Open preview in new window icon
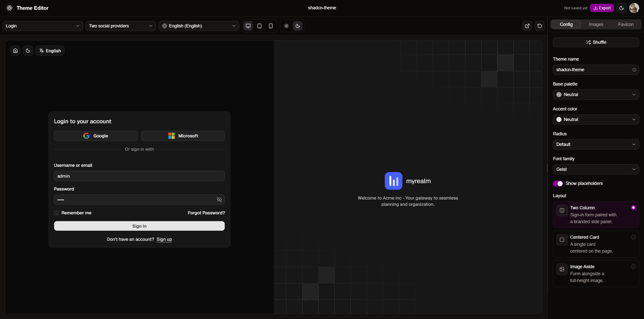644x319 pixels. click(x=527, y=26)
